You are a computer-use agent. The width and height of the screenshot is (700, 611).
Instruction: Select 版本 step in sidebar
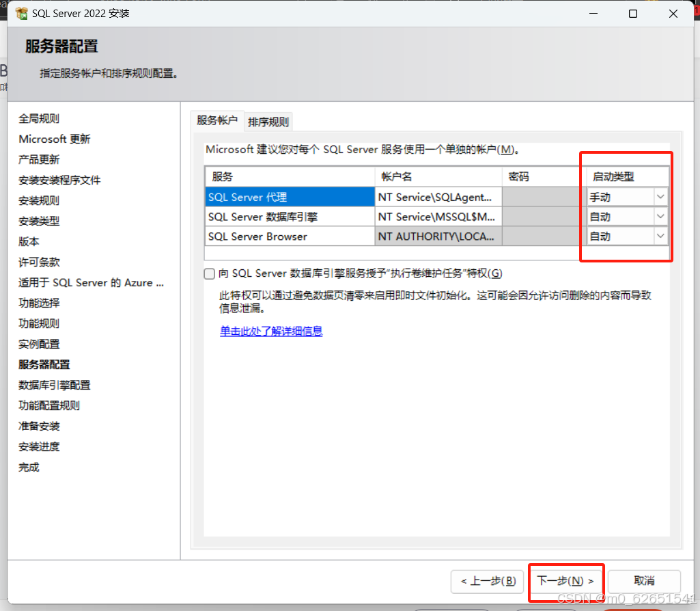(x=29, y=242)
